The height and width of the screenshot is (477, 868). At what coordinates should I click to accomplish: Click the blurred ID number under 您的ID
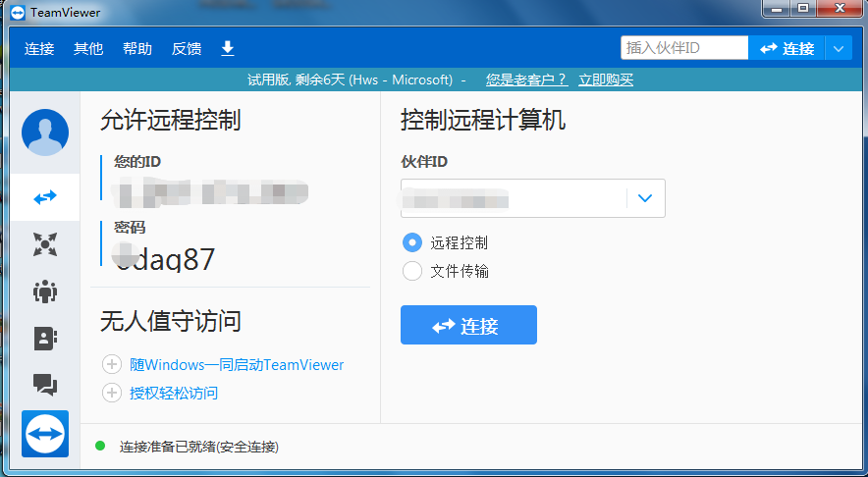pyautogui.click(x=209, y=192)
